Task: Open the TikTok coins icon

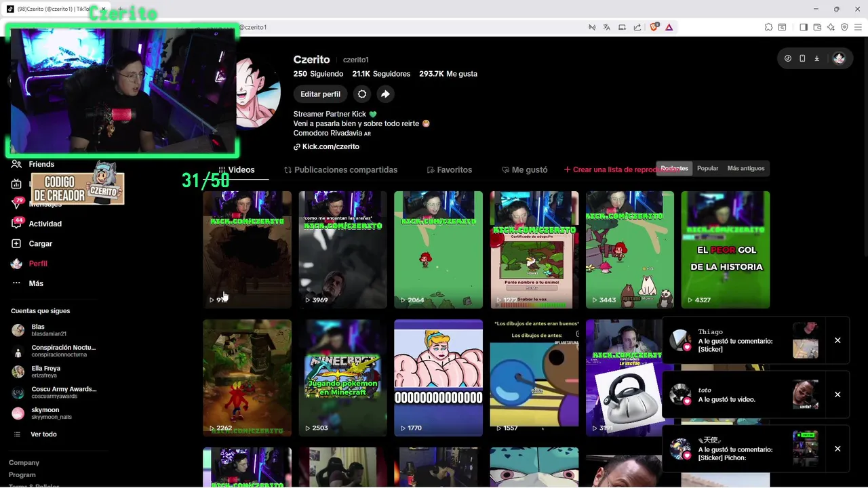Action: click(787, 58)
